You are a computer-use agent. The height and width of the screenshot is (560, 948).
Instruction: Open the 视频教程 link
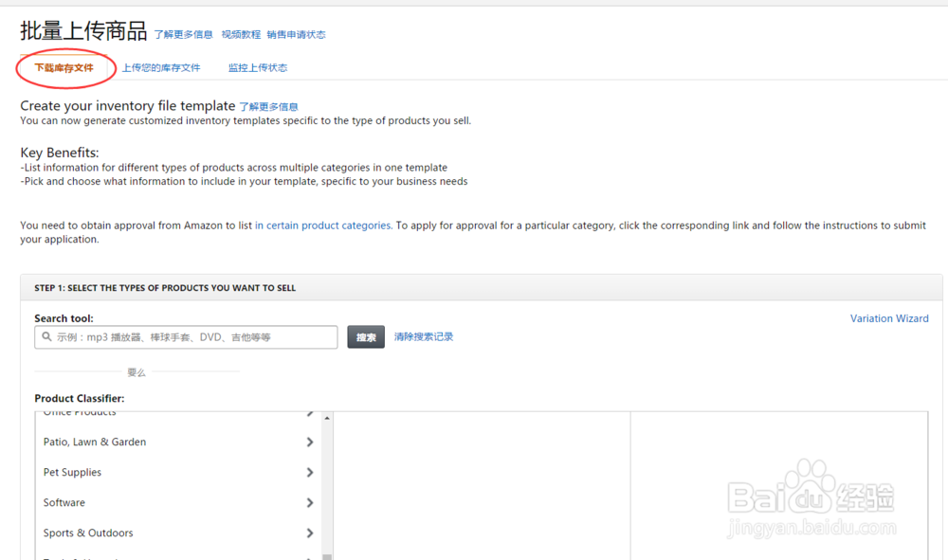point(241,34)
